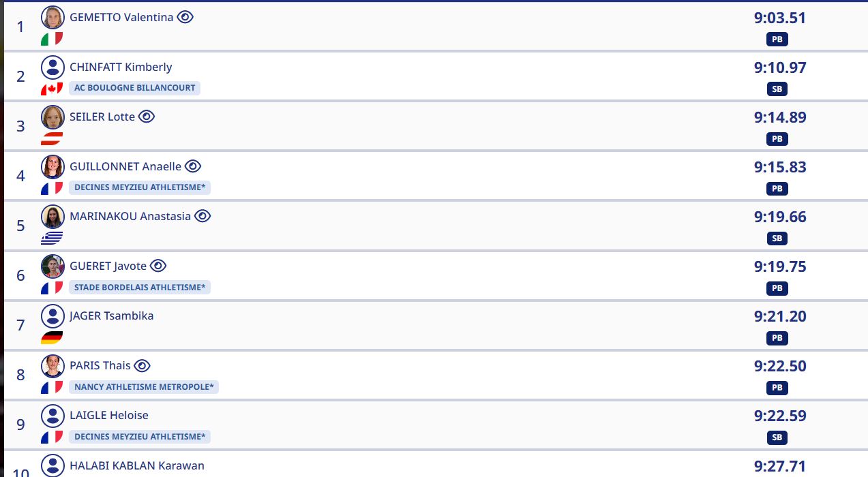Image resolution: width=868 pixels, height=477 pixels.
Task: Click DECINES MEYZIEU tag under GUILLONNET Anaelle
Action: click(x=140, y=188)
